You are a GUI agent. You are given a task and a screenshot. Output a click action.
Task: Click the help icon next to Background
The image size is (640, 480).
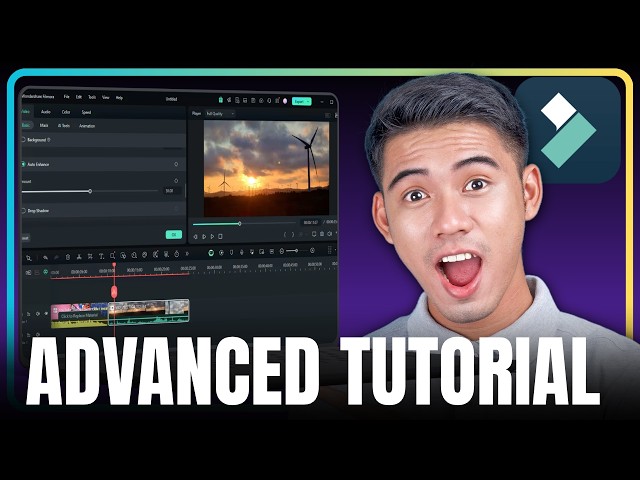(x=49, y=140)
